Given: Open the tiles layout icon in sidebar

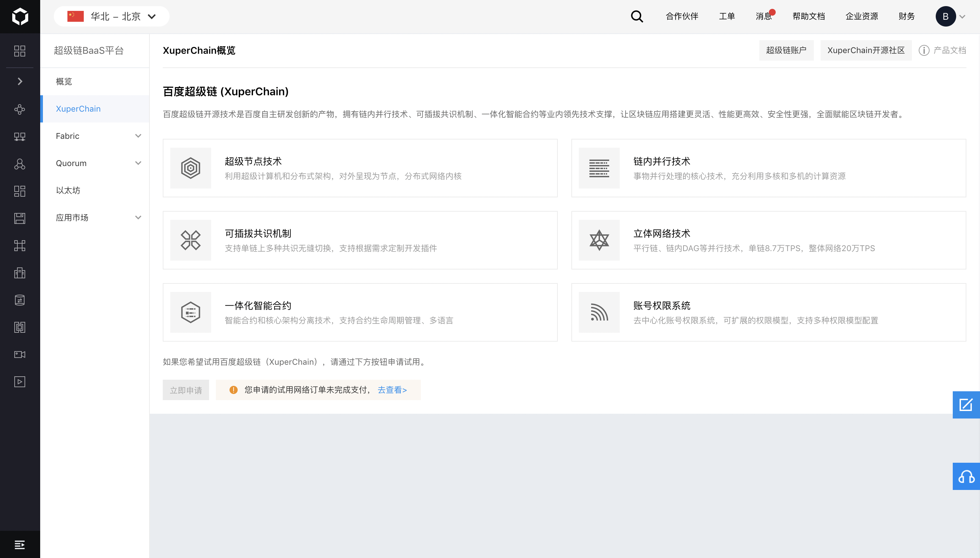Looking at the screenshot, I should tap(19, 191).
